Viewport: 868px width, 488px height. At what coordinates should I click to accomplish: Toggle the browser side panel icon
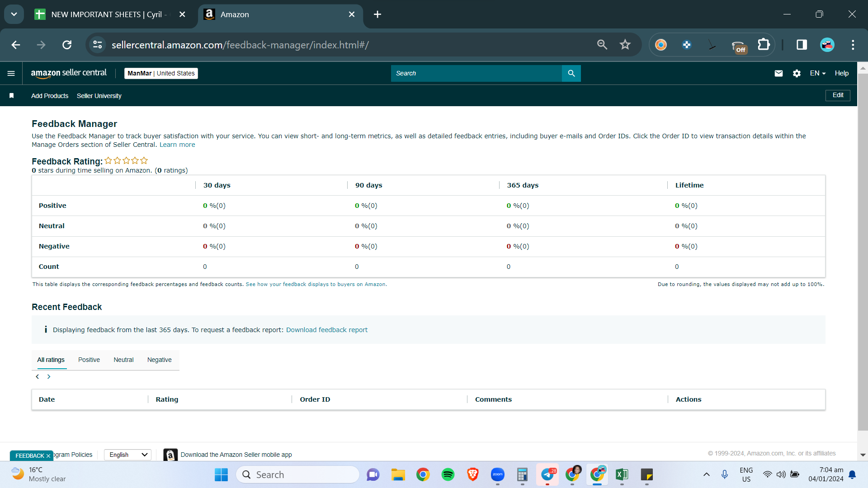[x=802, y=45]
